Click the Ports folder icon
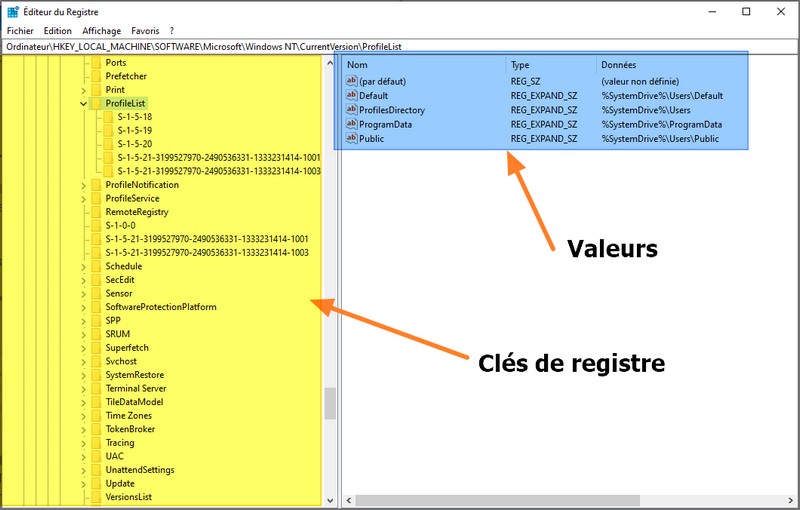 tap(96, 63)
